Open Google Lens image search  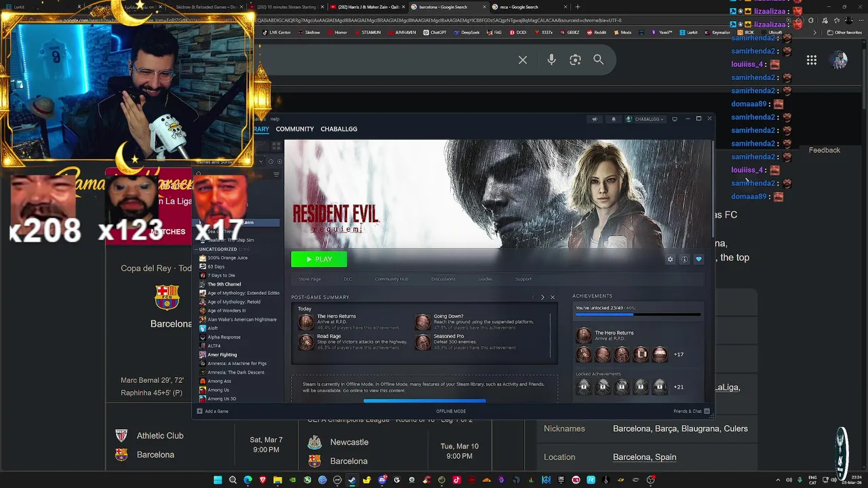[575, 60]
